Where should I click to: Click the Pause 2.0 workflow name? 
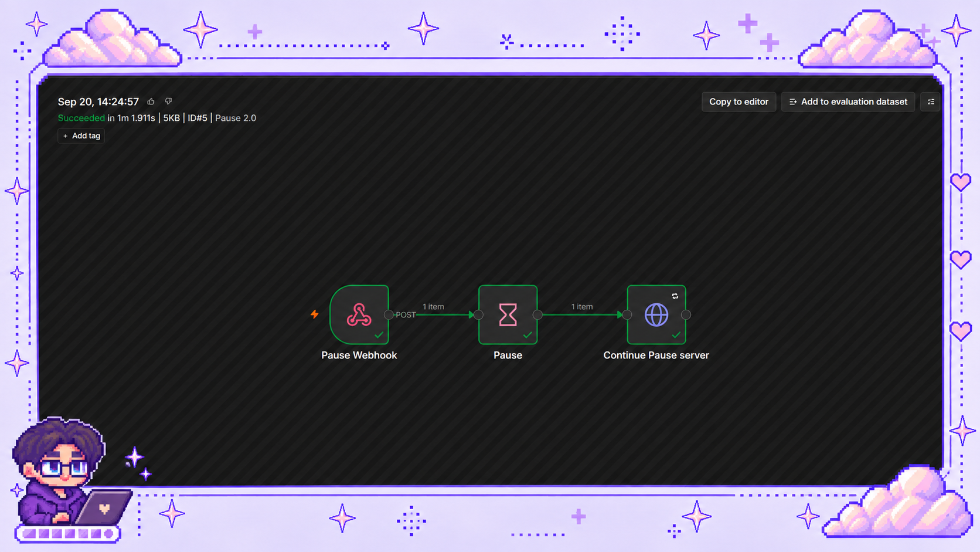236,118
